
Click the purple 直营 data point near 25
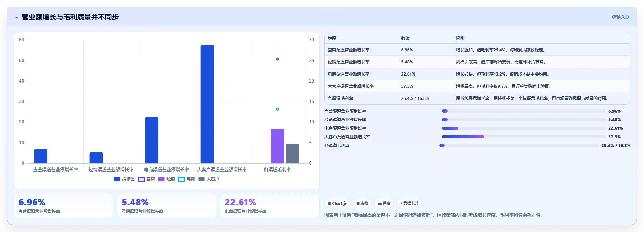coord(277,59)
